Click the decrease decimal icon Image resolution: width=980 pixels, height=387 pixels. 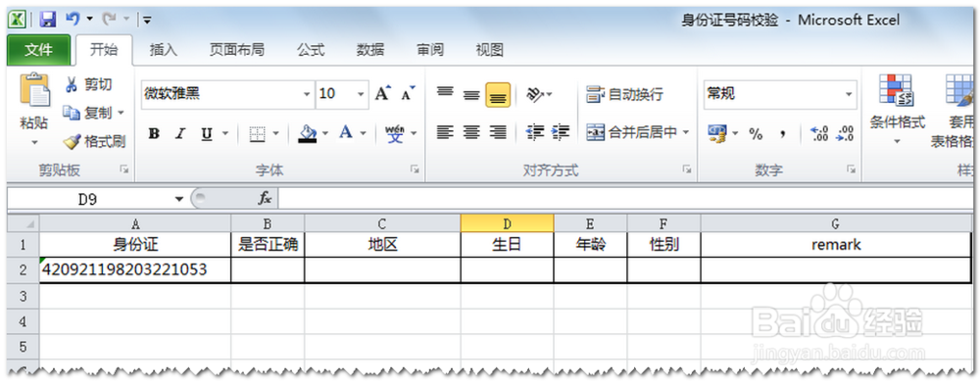click(845, 133)
